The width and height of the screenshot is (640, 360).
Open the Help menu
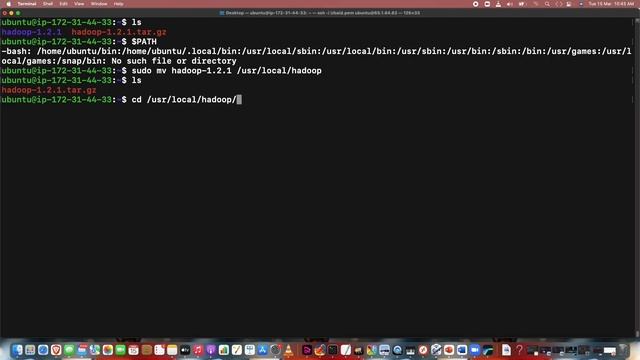pos(118,4)
